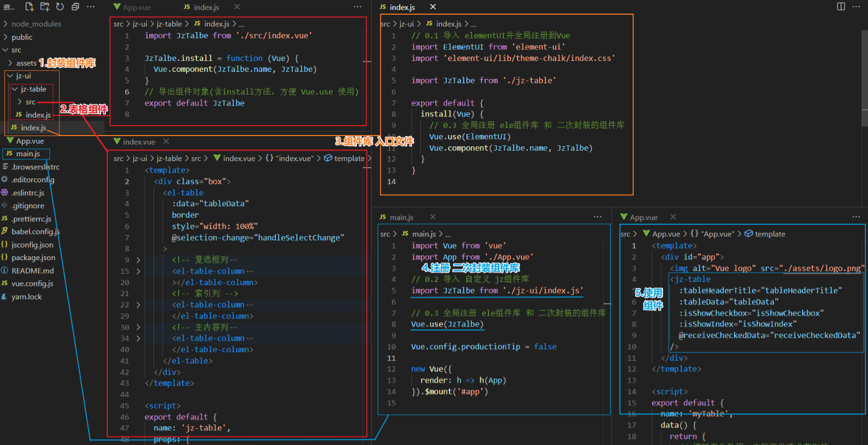
Task: Close the index.js tab in the top-right editor
Action: 433,7
